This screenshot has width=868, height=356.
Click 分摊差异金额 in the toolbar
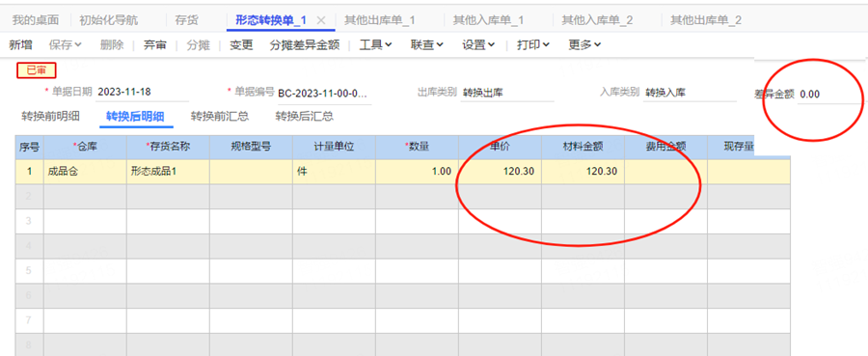(x=305, y=45)
